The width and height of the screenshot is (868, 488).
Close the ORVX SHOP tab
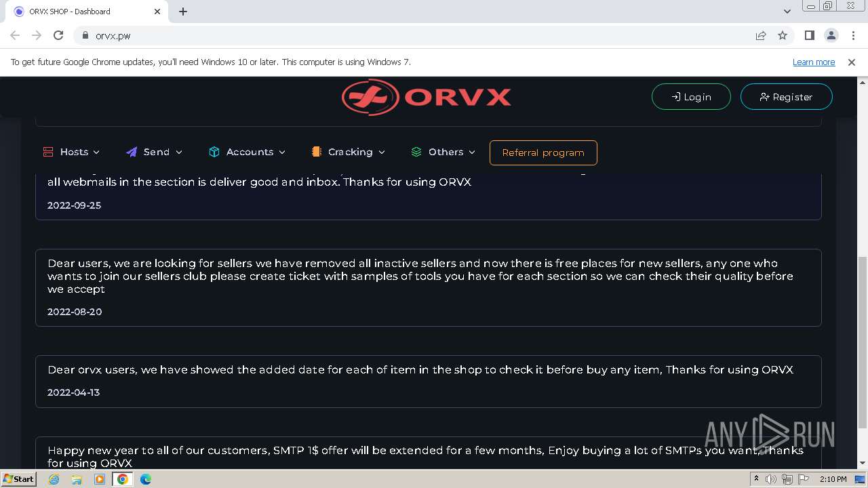(157, 12)
